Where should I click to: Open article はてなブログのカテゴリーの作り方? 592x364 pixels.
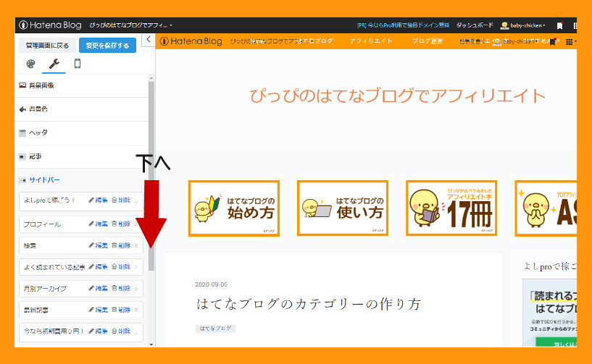309,304
